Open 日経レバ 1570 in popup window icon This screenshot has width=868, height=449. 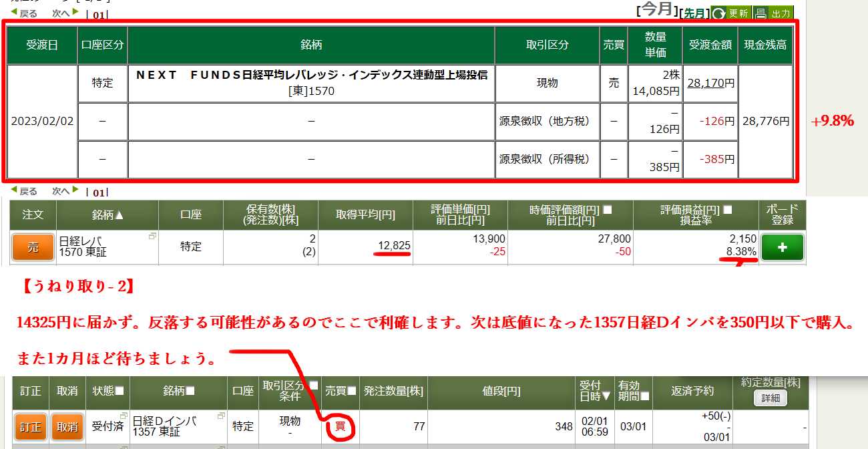(x=153, y=237)
